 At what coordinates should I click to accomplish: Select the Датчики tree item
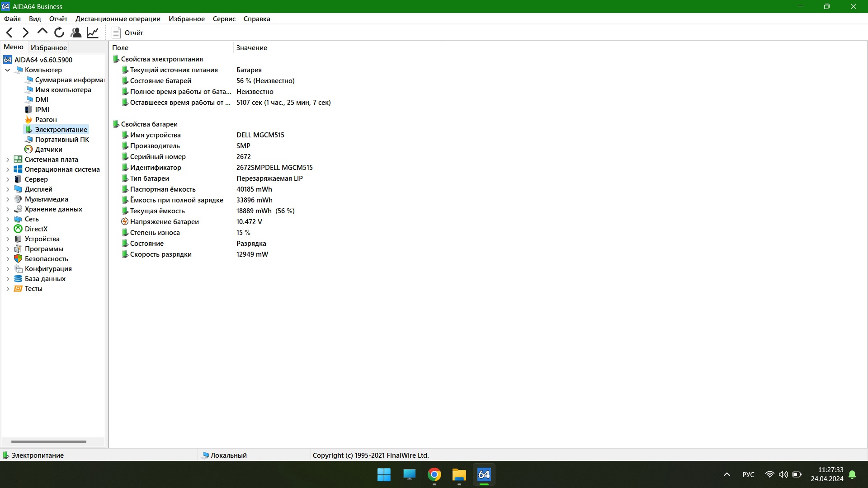pyautogui.click(x=44, y=150)
